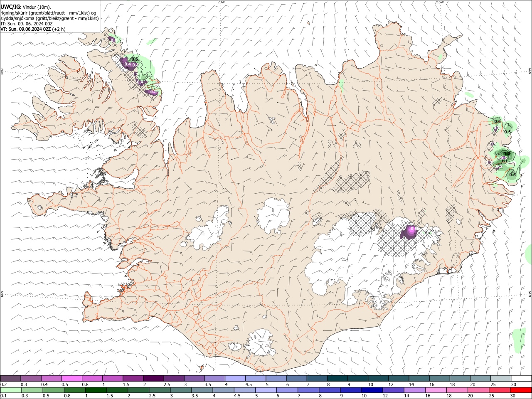Image resolution: width=532 pixels, height=399 pixels.
Task: Click the 20W longitude label
Action: (221, 2)
